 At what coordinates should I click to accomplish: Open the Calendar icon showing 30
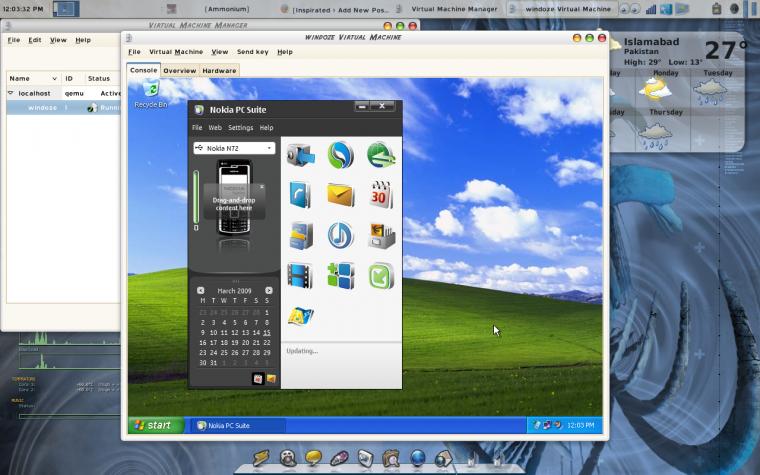(381, 195)
